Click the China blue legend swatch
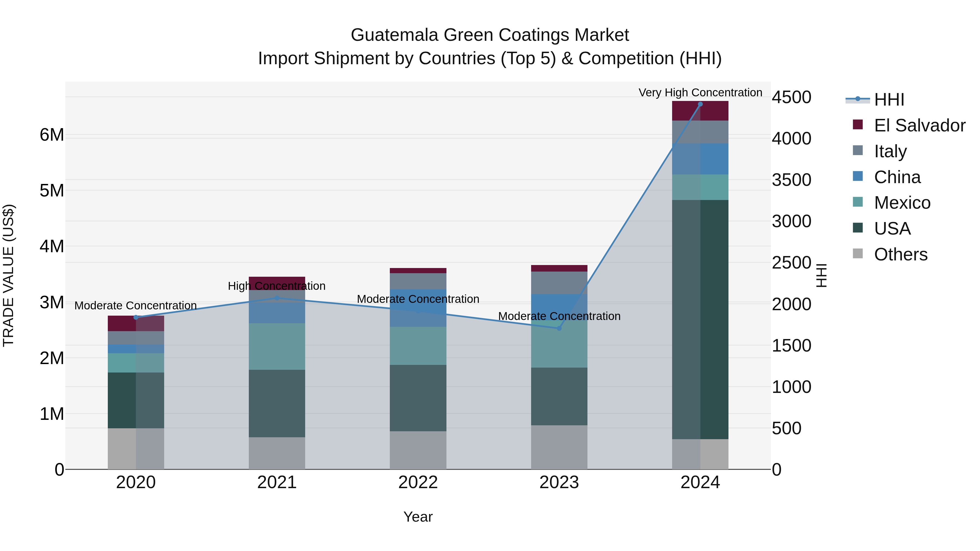 pos(858,176)
